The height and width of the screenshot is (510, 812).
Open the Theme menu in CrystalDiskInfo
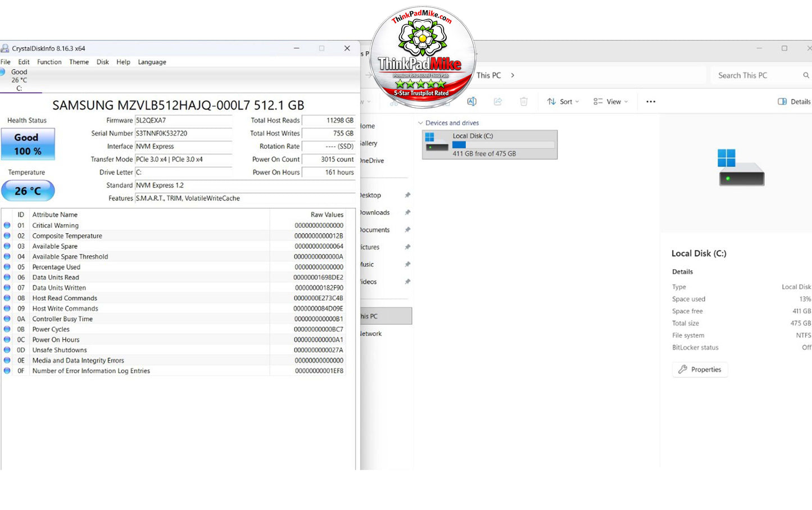tap(79, 62)
